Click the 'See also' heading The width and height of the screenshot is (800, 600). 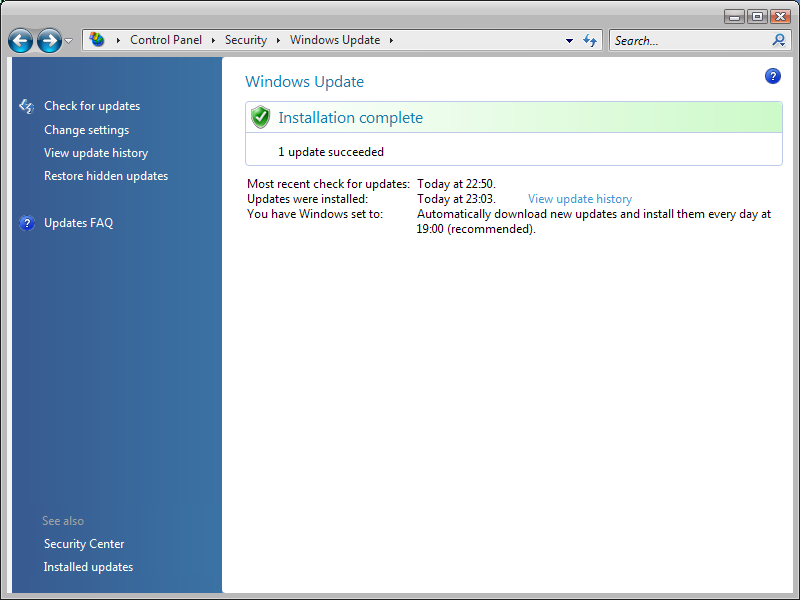coord(63,521)
